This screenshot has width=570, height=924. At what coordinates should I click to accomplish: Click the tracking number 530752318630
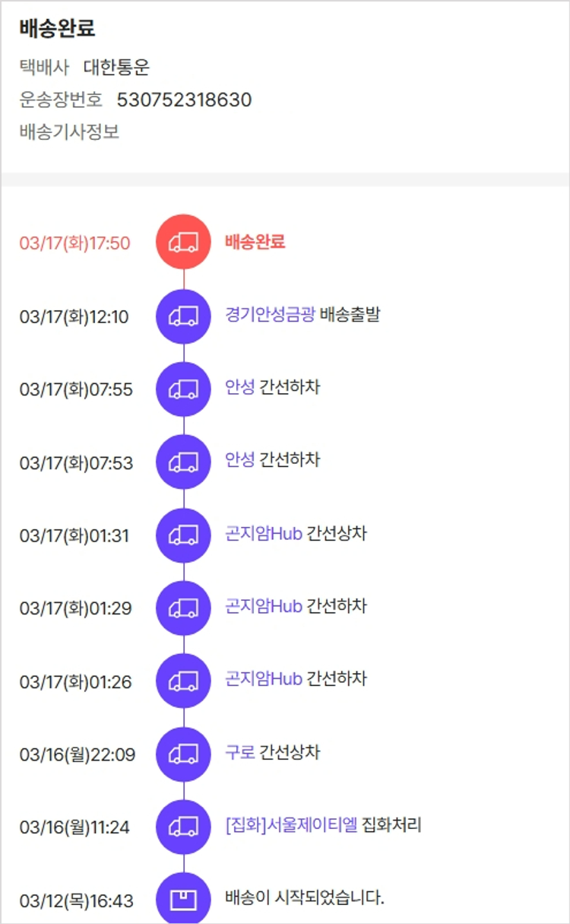(184, 100)
